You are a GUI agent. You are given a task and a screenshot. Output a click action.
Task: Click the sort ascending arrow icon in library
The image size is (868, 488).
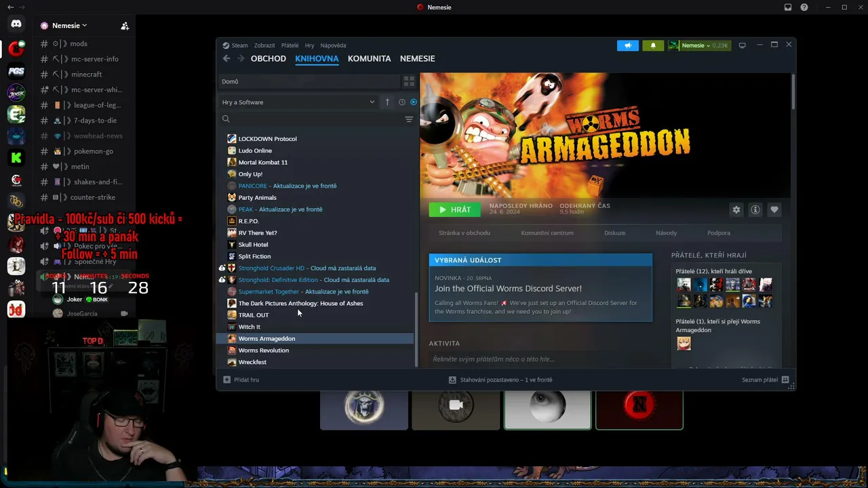coord(387,102)
